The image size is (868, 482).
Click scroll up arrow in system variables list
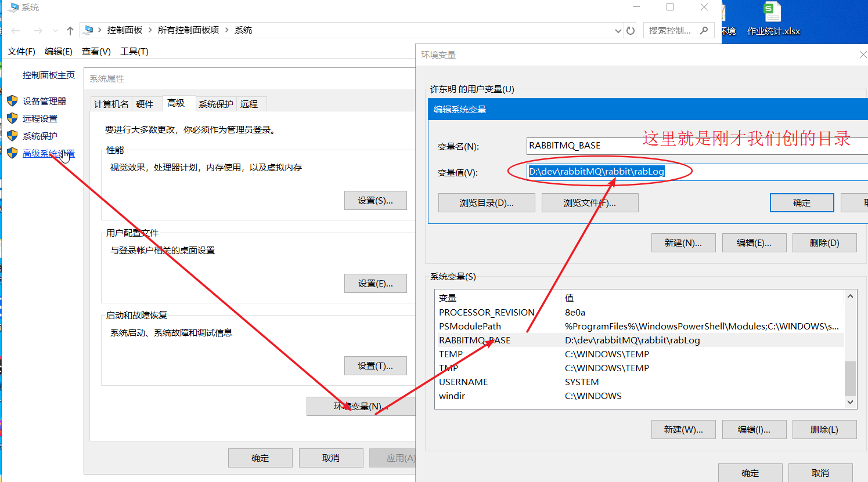click(850, 296)
